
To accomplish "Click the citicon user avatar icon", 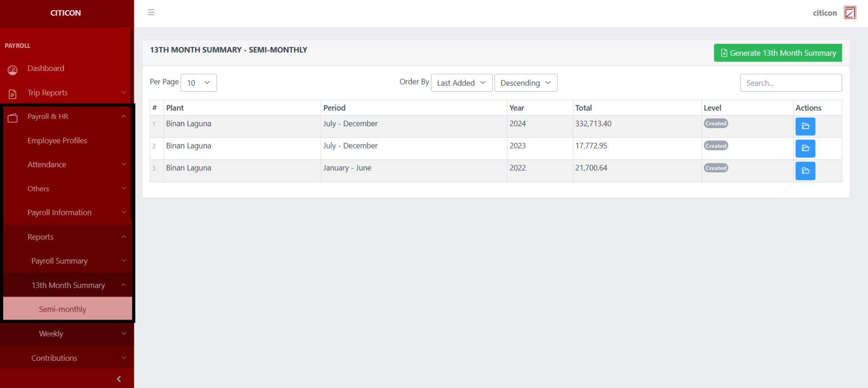I will point(850,13).
